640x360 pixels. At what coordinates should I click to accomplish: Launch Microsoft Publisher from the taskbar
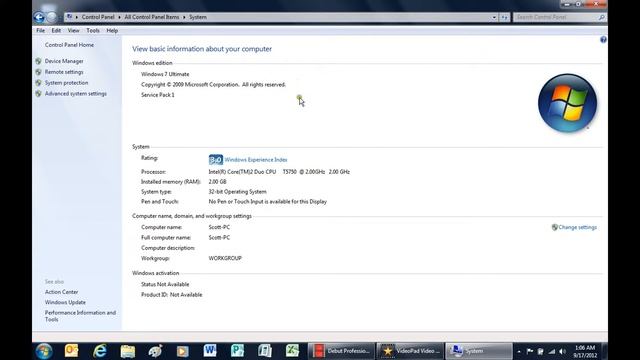[x=237, y=351]
